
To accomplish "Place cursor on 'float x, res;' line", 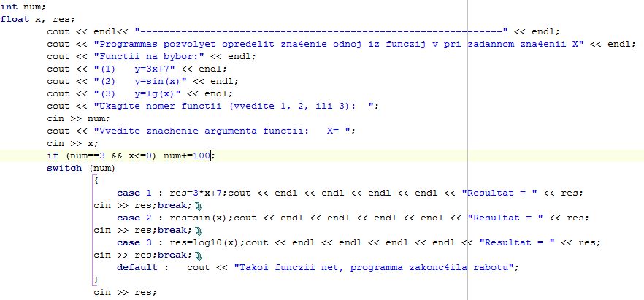I will click(37, 19).
